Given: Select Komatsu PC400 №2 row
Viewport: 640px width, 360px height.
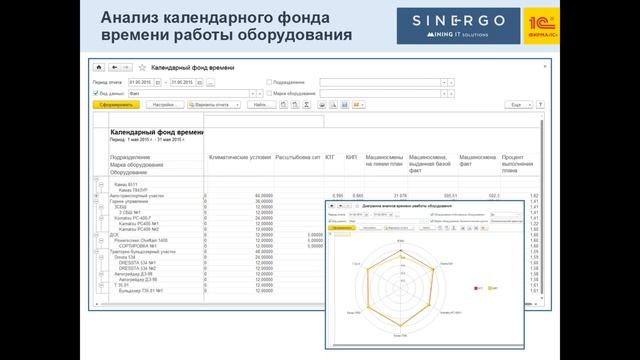Looking at the screenshot, I should pyautogui.click(x=138, y=229).
